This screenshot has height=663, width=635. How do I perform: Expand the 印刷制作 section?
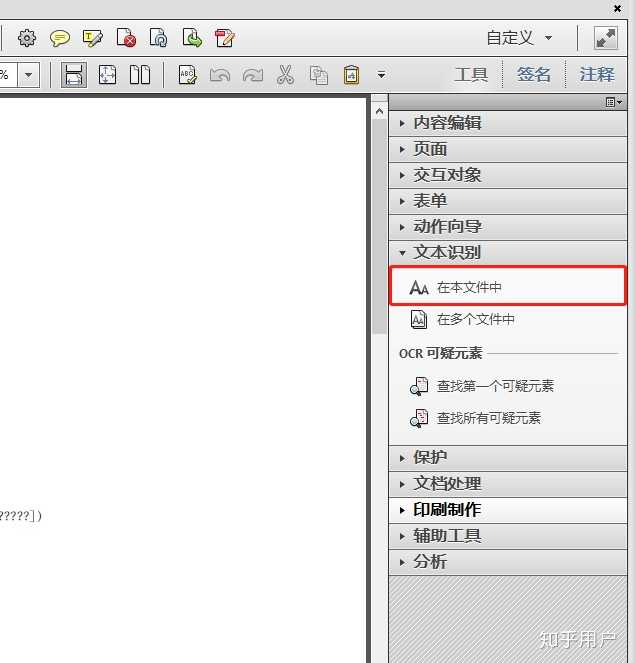tap(507, 510)
